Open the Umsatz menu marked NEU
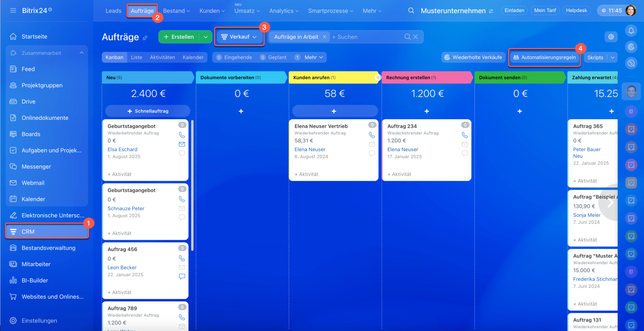This screenshot has height=331, width=644. (x=247, y=11)
